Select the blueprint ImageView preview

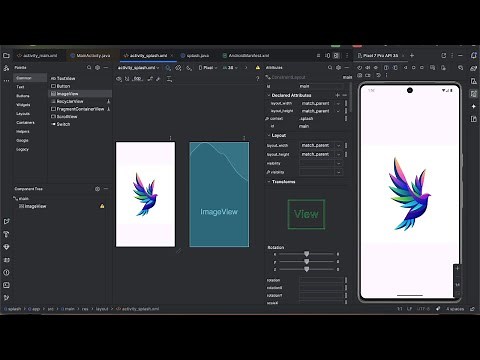pyautogui.click(x=219, y=195)
